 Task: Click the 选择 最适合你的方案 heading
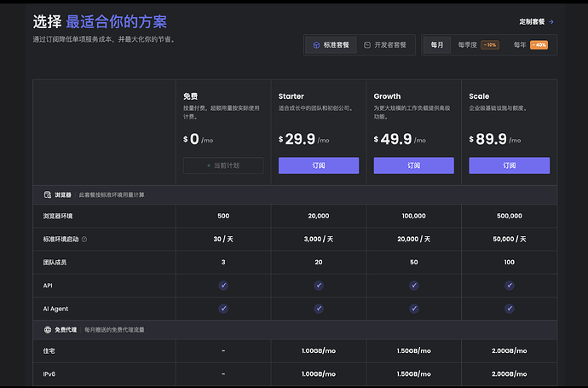(x=100, y=22)
